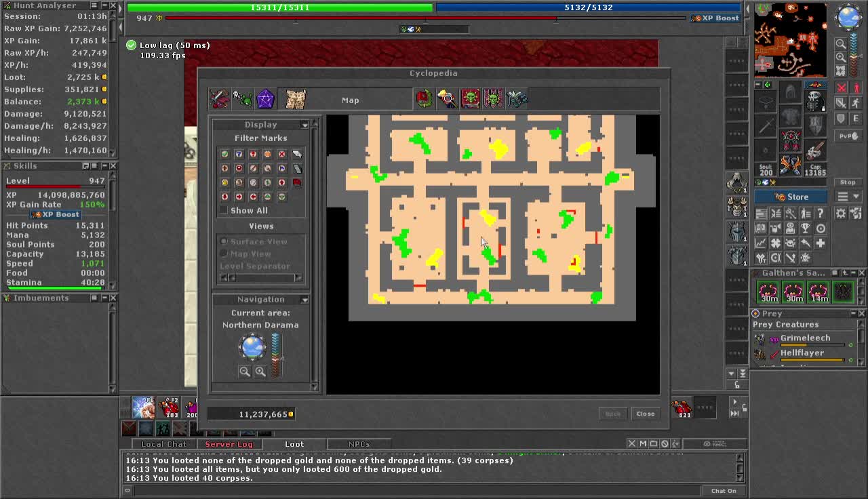This screenshot has height=499, width=868.
Task: Click Level Separator slider right arrow
Action: pos(298,278)
